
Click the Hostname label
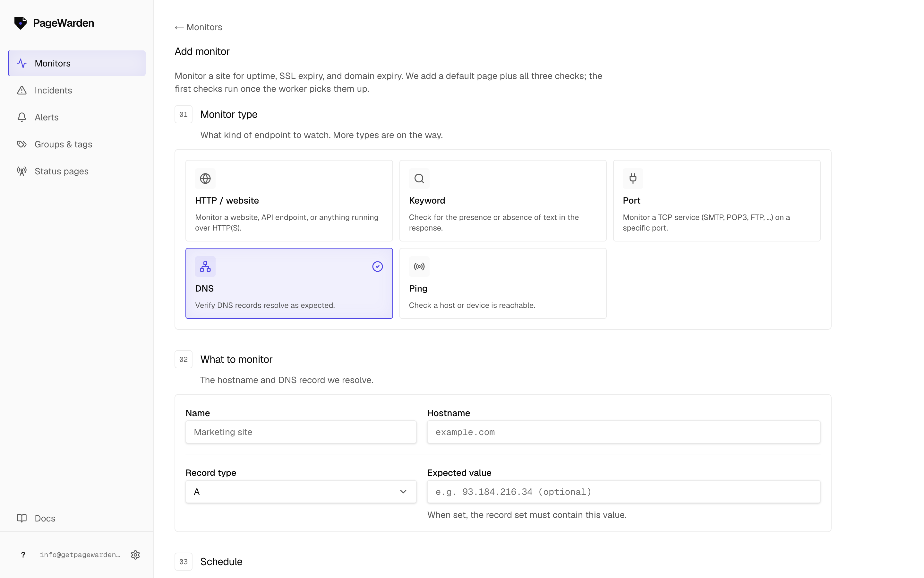[449, 413]
